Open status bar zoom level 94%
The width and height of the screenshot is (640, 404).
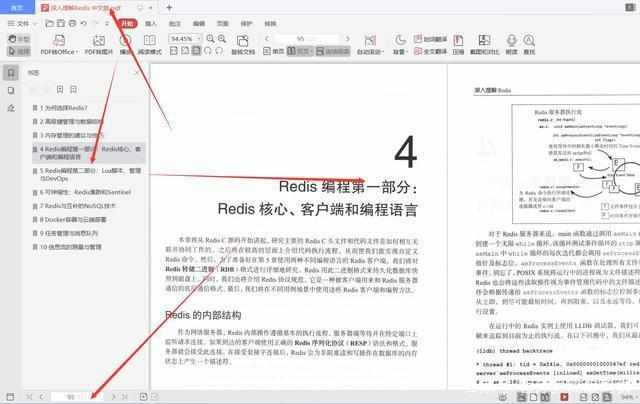click(628, 397)
